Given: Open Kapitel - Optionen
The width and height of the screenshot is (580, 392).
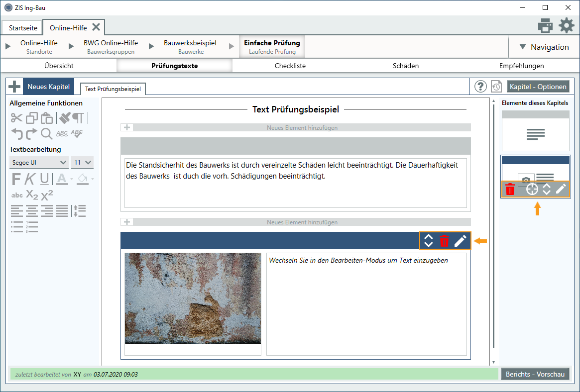Looking at the screenshot, I should click(x=538, y=86).
